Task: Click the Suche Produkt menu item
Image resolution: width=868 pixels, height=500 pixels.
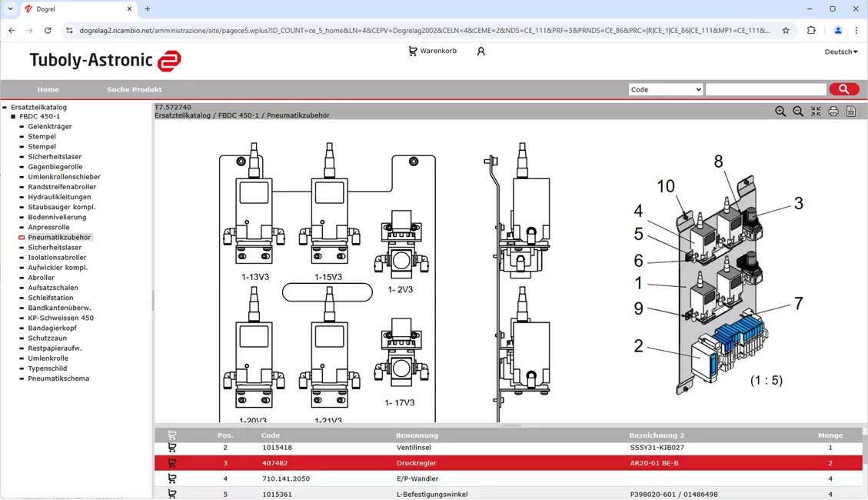Action: click(134, 89)
